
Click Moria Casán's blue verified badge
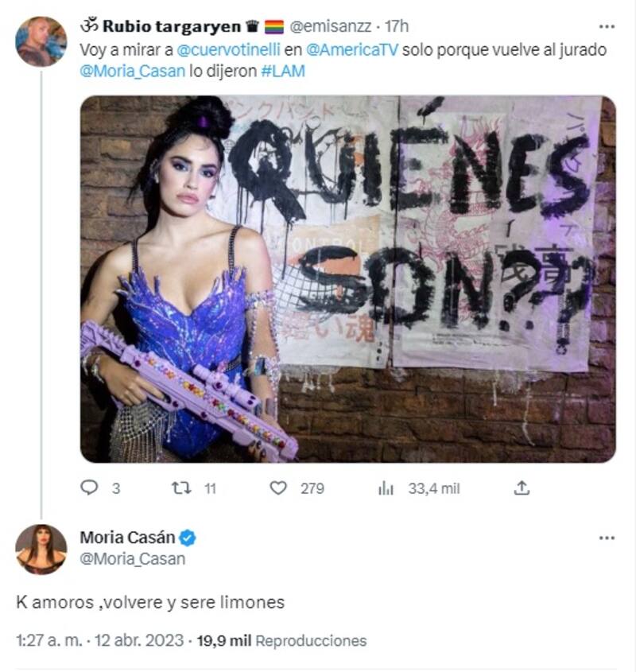click(188, 538)
